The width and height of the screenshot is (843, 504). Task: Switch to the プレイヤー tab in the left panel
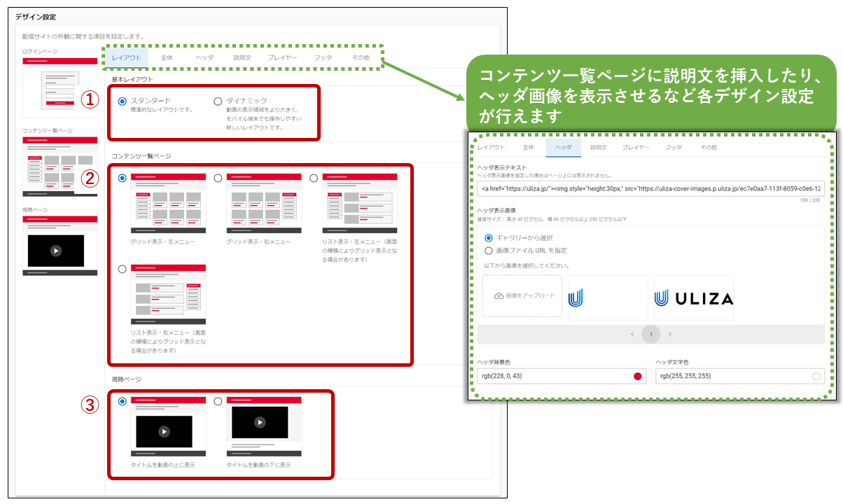[282, 57]
